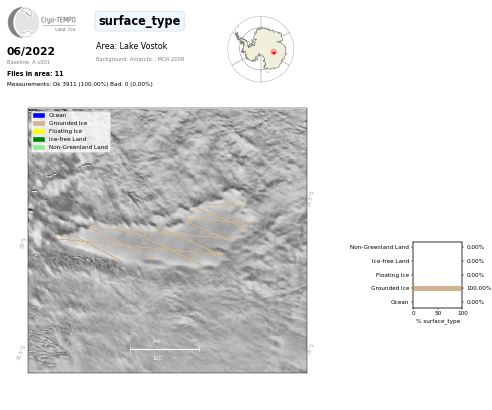The height and width of the screenshot is (410, 492).
Task: Click the 100.00% value beside Grounded Ice
Action: point(479,288)
